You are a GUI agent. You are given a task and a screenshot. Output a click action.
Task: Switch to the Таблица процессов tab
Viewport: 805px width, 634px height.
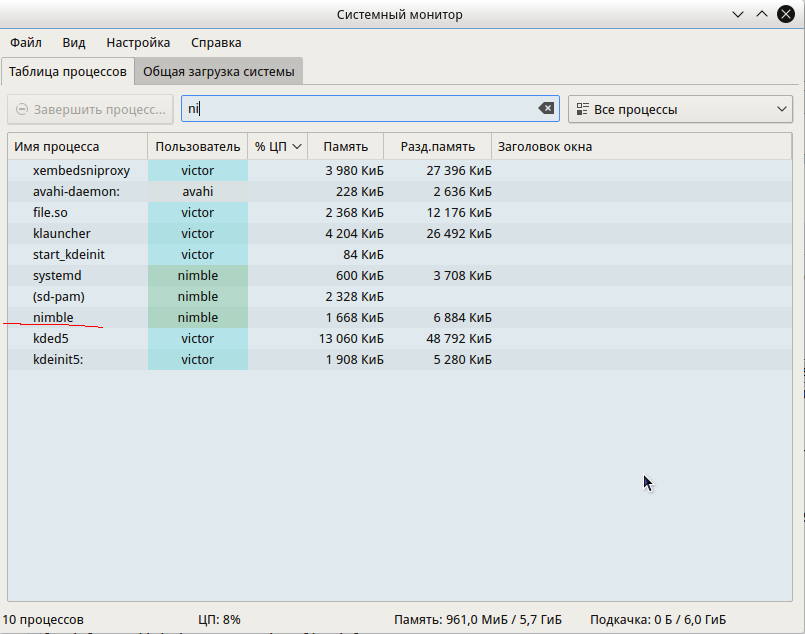click(x=68, y=71)
